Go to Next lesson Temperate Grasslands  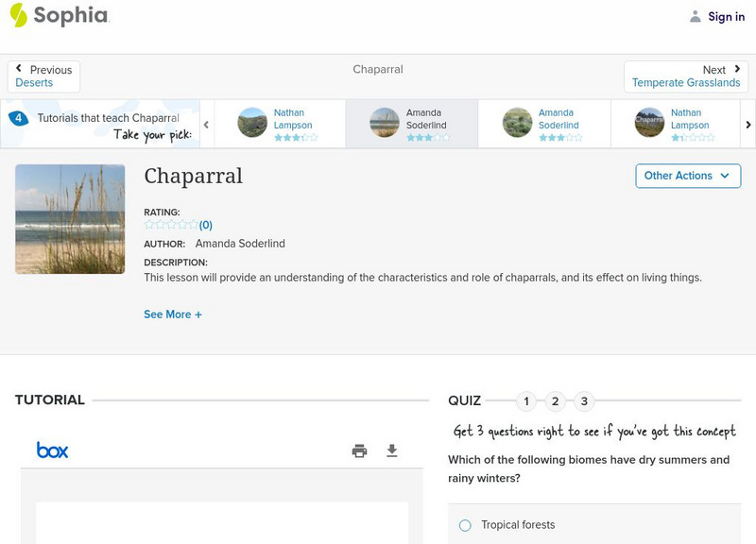pos(686,76)
